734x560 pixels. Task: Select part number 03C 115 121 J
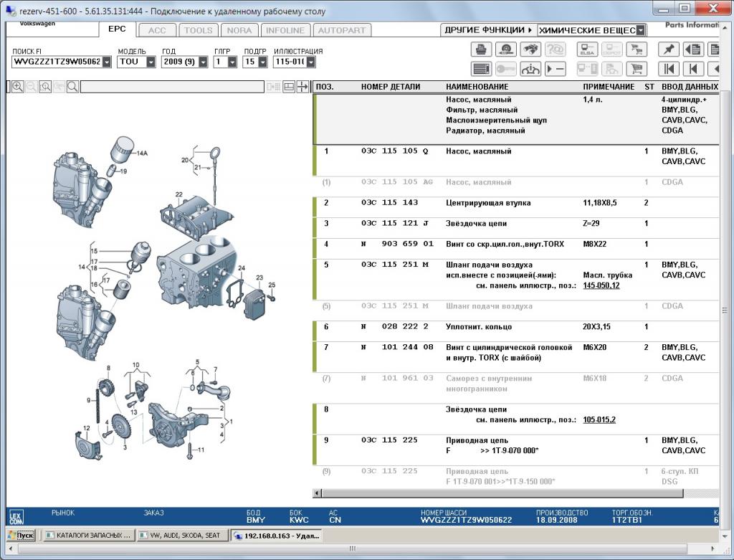tap(395, 223)
